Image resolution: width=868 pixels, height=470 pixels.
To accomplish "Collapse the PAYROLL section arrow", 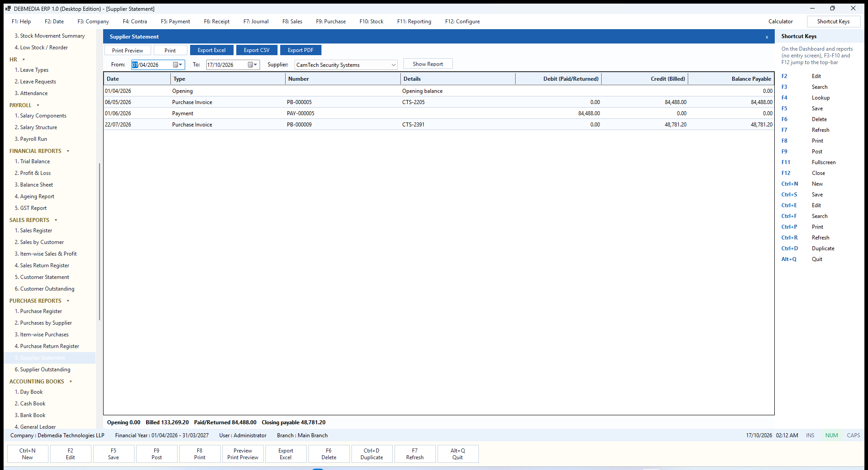I will click(x=38, y=105).
